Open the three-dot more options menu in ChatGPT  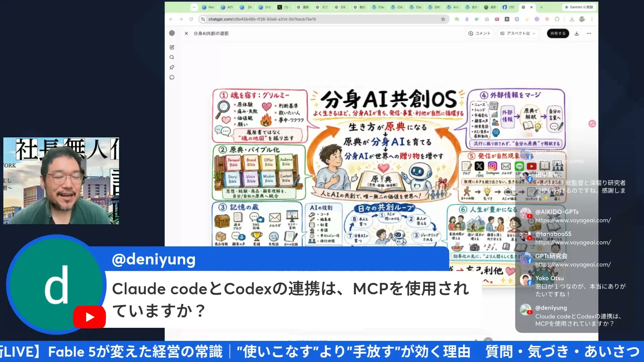click(589, 33)
